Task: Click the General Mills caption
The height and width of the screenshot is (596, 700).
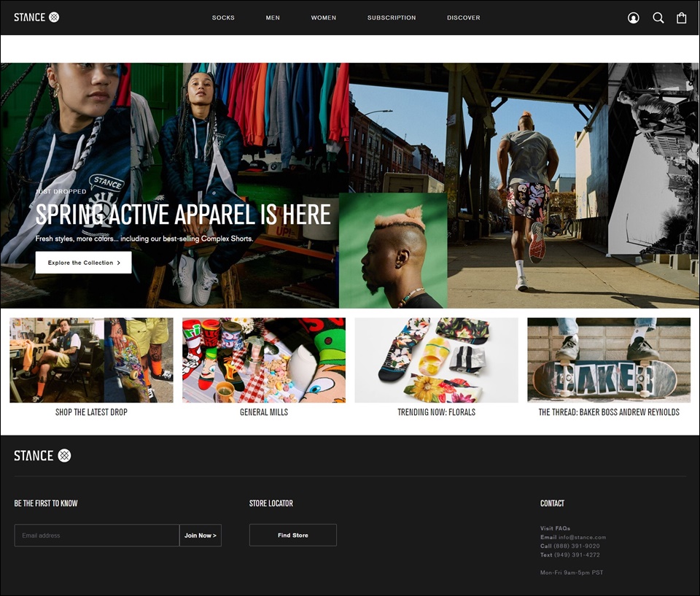Action: (x=264, y=412)
